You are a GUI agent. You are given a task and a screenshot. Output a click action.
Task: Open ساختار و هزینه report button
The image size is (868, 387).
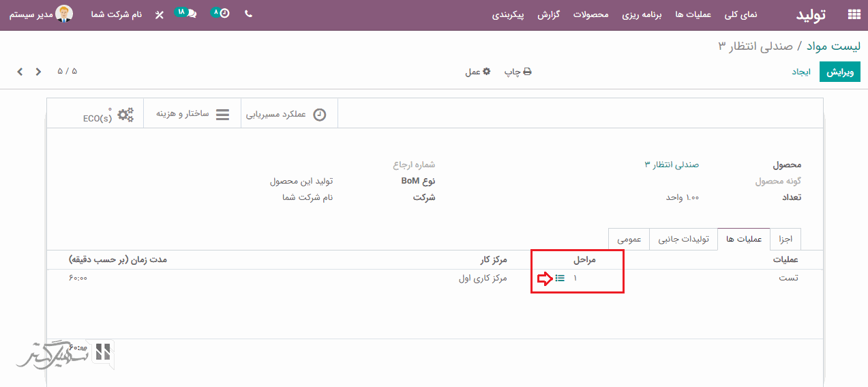(192, 114)
